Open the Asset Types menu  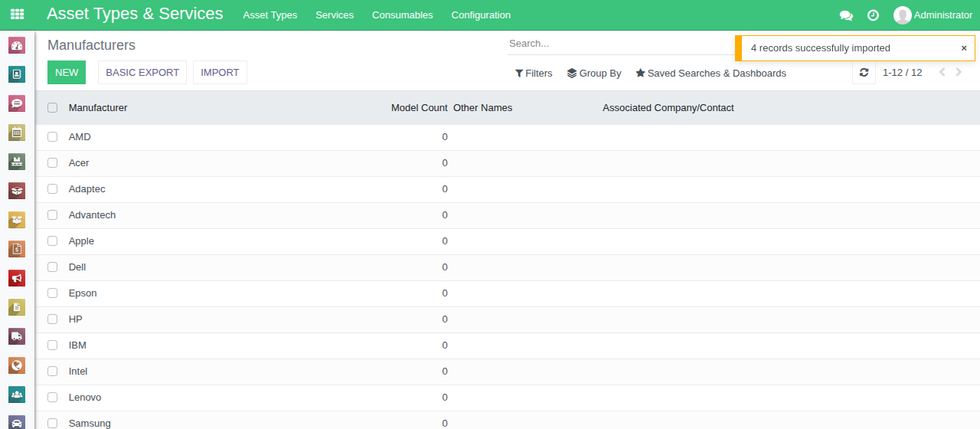[x=270, y=15]
